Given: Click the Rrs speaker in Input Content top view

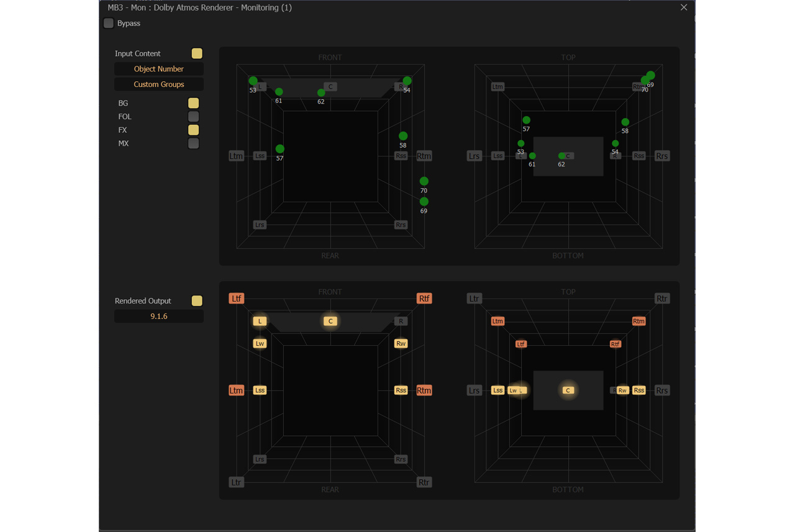Looking at the screenshot, I should point(662,156).
